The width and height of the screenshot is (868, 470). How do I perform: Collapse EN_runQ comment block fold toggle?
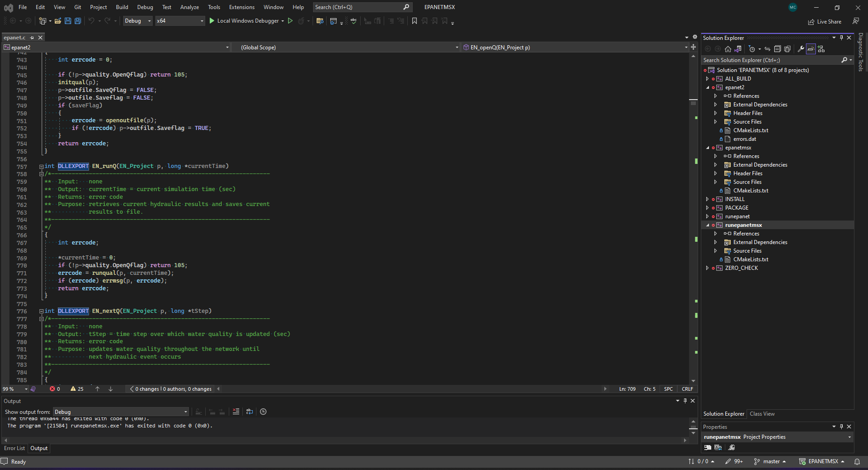41,174
